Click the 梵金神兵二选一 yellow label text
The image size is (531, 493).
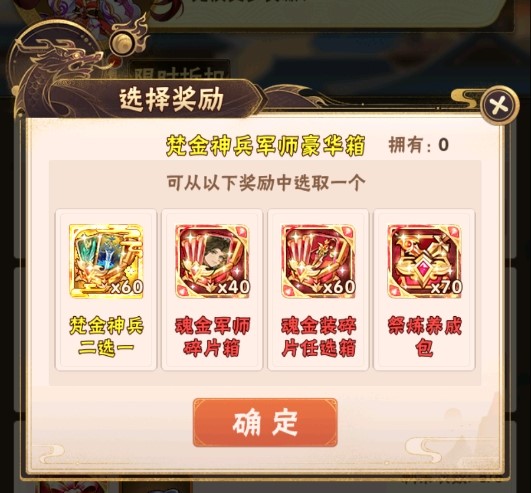(x=106, y=337)
